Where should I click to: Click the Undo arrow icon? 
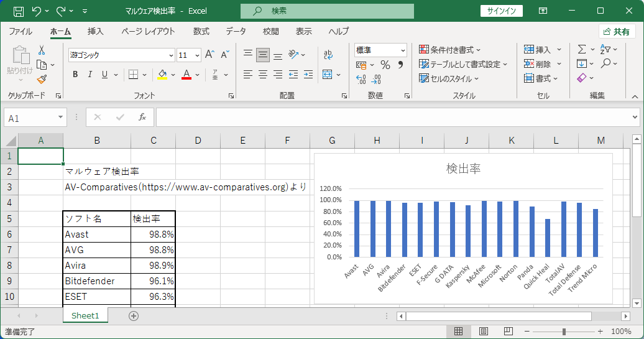tap(37, 11)
